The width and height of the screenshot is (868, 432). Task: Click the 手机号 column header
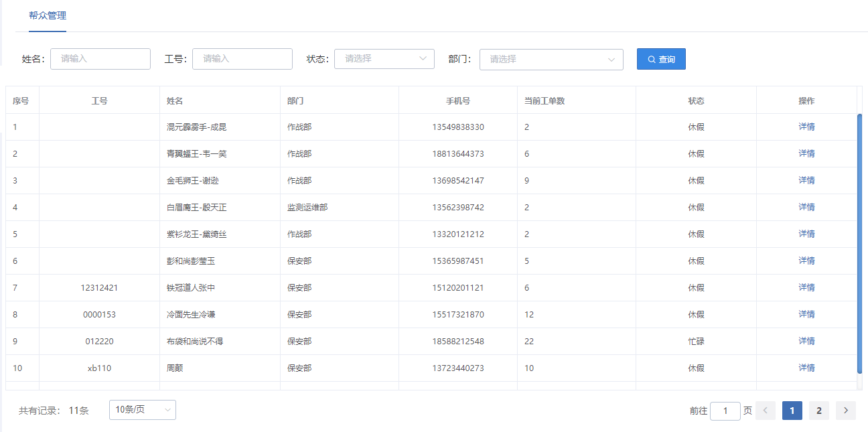(x=458, y=100)
